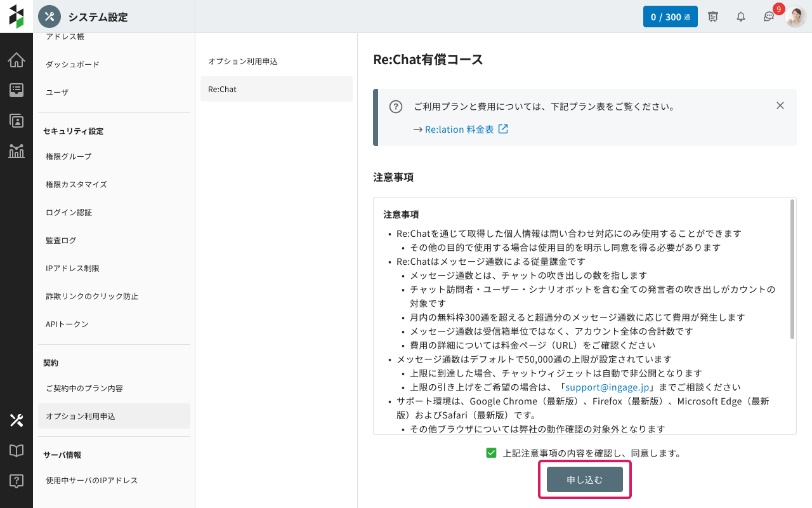Select the system settings tools sidebar icon

pyautogui.click(x=16, y=420)
